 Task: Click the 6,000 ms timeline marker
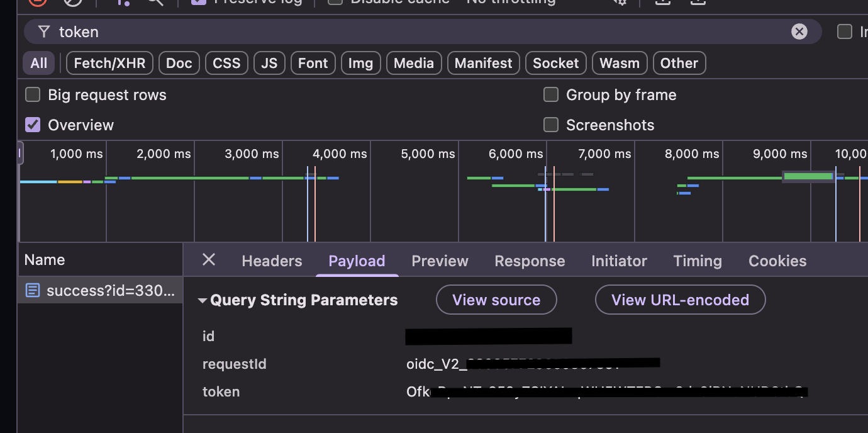point(516,154)
